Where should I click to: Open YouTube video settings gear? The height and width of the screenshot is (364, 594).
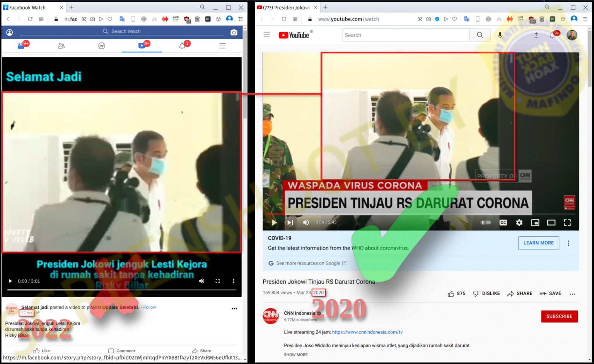pyautogui.click(x=519, y=222)
